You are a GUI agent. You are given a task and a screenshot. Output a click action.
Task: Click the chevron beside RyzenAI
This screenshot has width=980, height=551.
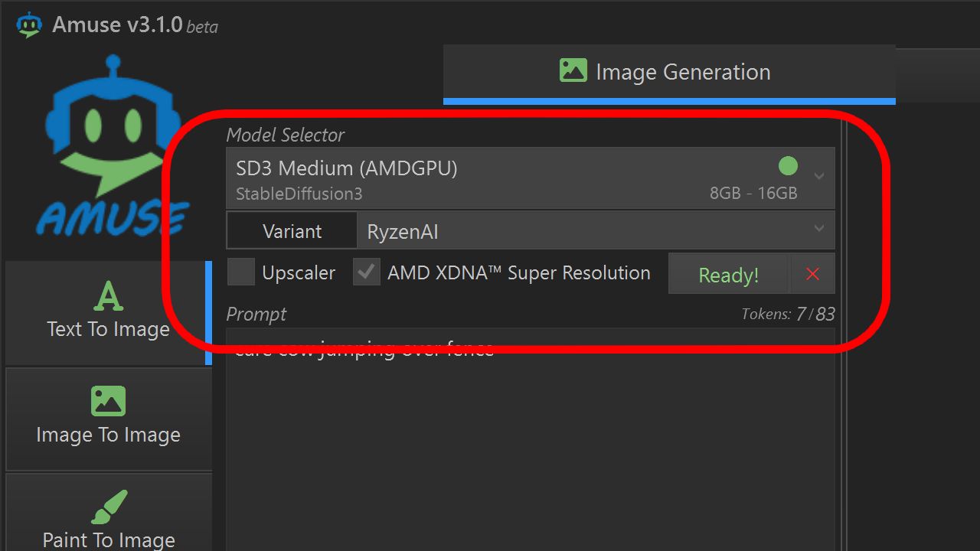tap(819, 230)
